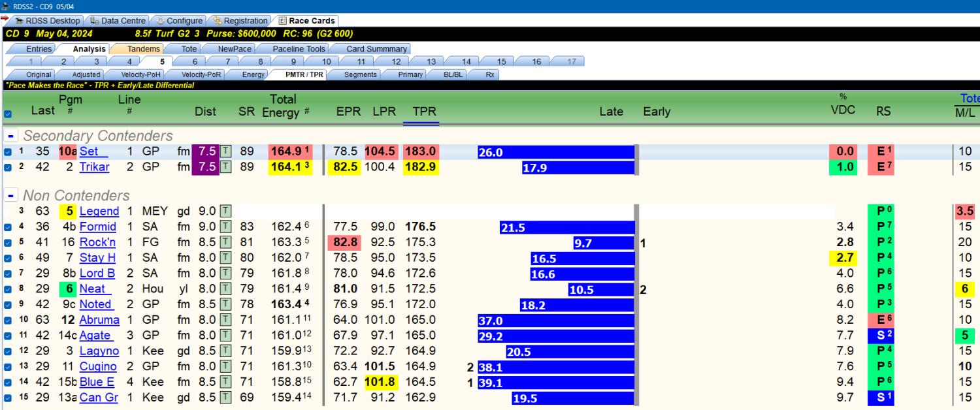The height and width of the screenshot is (410, 980).
Task: Sort by the EPR column header
Action: [349, 112]
